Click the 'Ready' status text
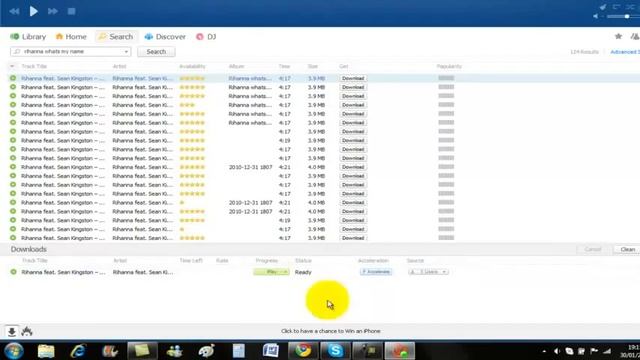This screenshot has height=360, width=640. point(303,272)
